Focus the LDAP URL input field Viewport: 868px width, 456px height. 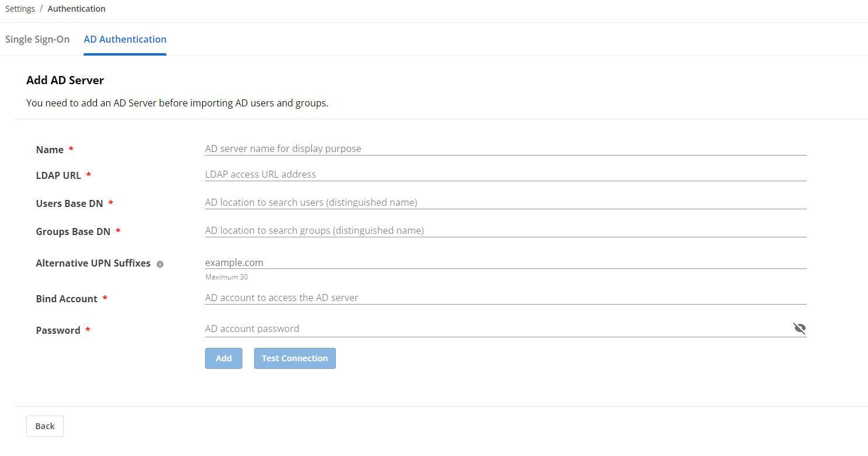point(505,174)
